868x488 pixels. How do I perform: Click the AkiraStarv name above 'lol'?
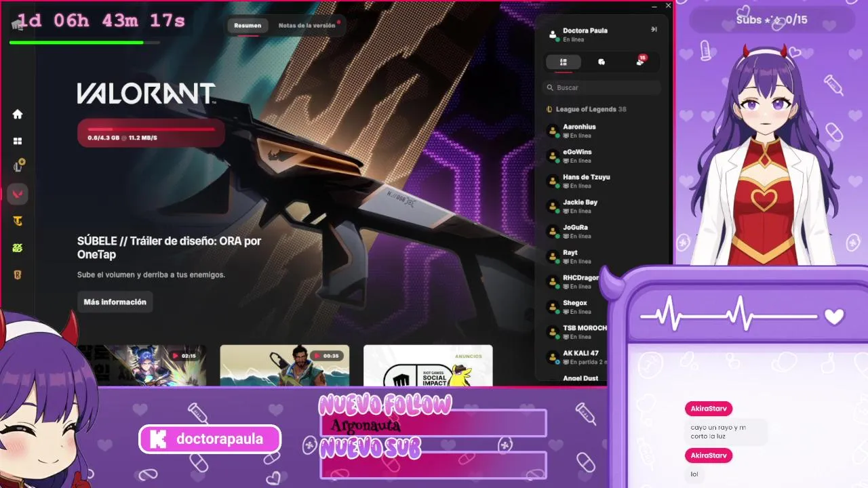[x=709, y=455]
